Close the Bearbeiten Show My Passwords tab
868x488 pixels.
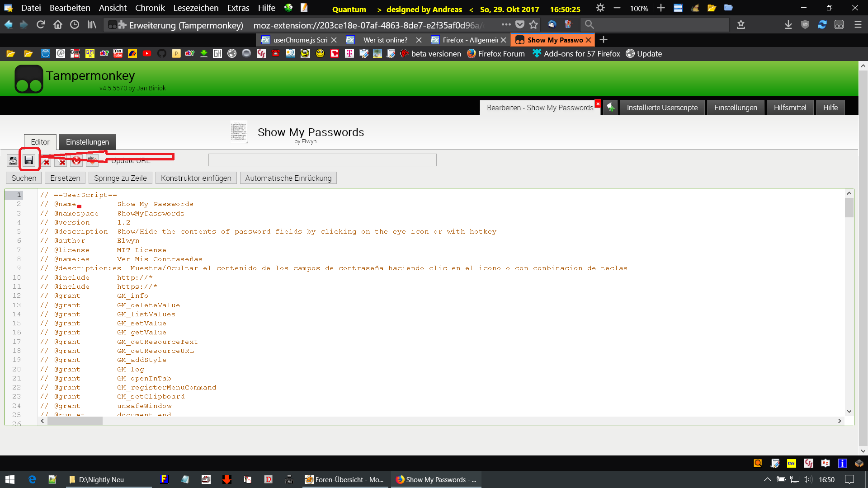pyautogui.click(x=598, y=103)
